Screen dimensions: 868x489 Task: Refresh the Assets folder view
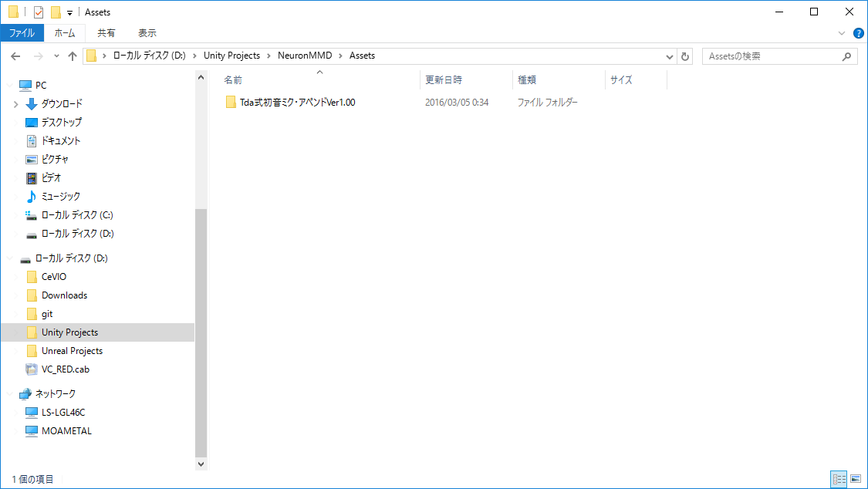(685, 56)
